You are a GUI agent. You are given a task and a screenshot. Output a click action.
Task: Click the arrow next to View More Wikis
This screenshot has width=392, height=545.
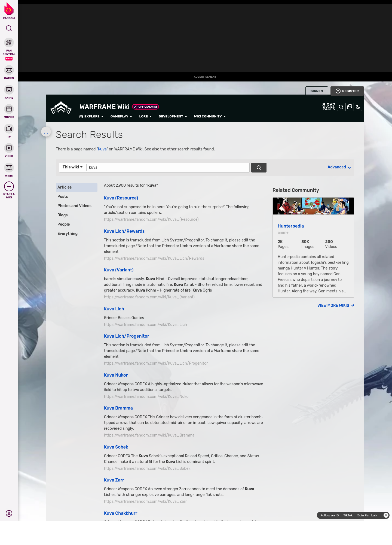tap(353, 305)
